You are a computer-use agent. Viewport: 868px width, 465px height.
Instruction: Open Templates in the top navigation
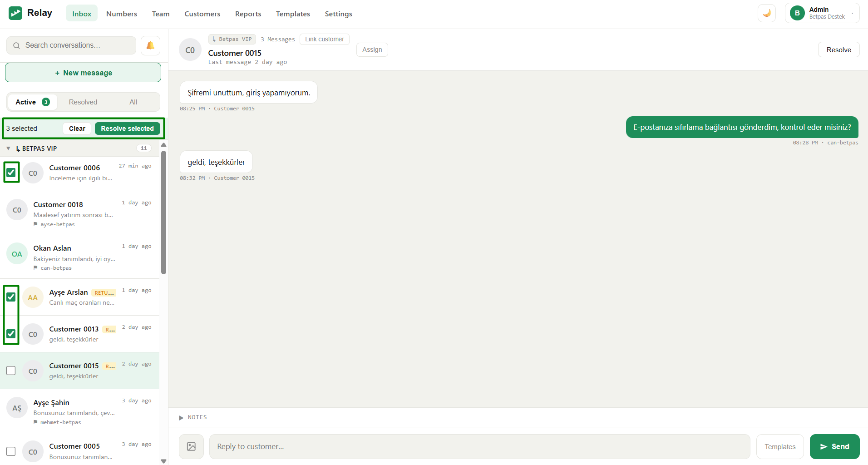point(293,14)
